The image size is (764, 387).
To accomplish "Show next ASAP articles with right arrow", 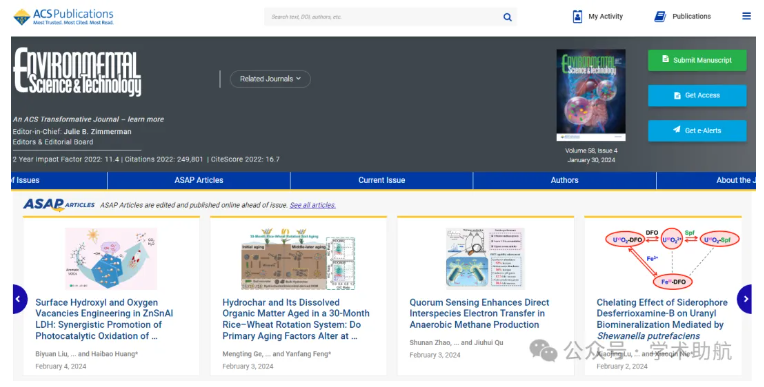I will click(745, 299).
